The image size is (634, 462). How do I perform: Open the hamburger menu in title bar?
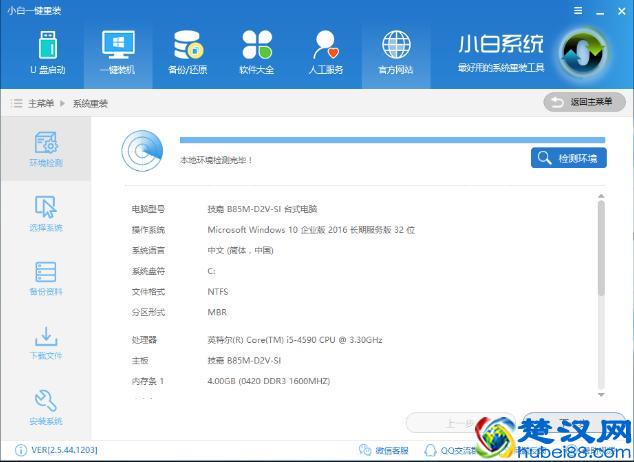[578, 11]
